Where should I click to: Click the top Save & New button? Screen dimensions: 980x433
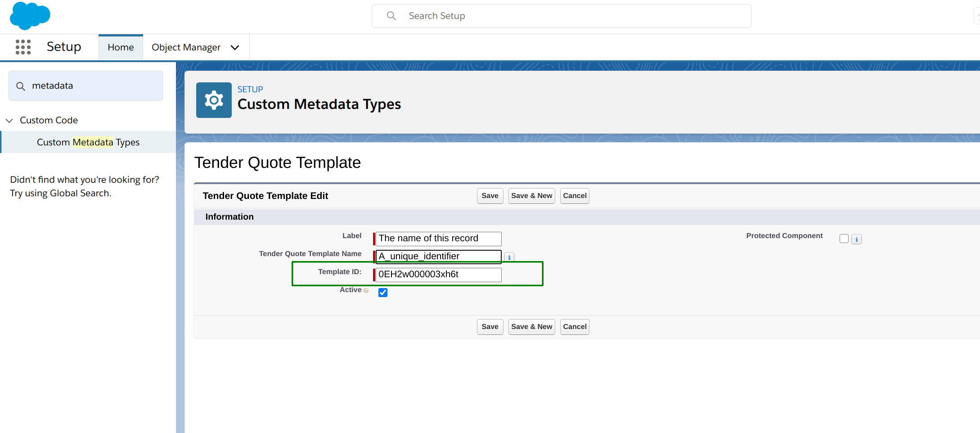coord(531,196)
